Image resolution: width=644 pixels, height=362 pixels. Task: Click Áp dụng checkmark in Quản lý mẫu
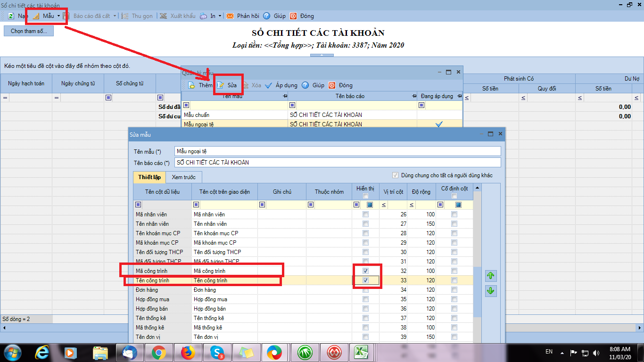[x=269, y=85]
